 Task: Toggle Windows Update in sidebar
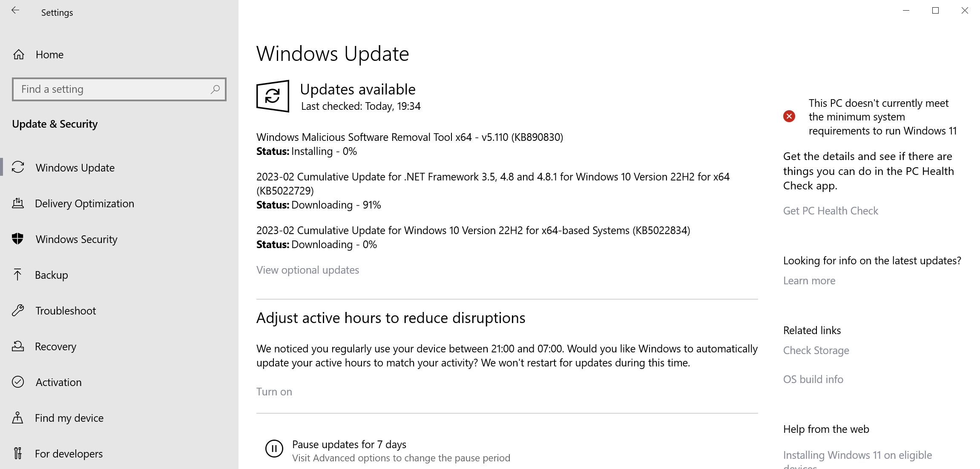tap(75, 167)
